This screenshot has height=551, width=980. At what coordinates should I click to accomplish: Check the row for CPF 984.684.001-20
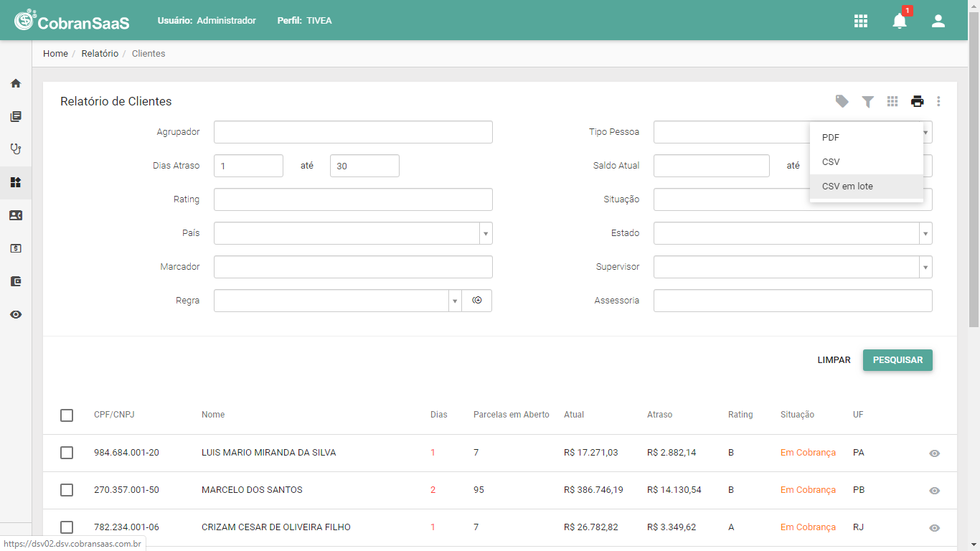[x=67, y=453]
